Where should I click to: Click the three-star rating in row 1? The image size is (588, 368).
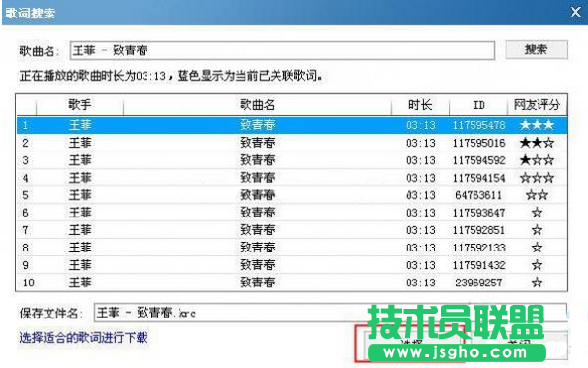point(537,125)
